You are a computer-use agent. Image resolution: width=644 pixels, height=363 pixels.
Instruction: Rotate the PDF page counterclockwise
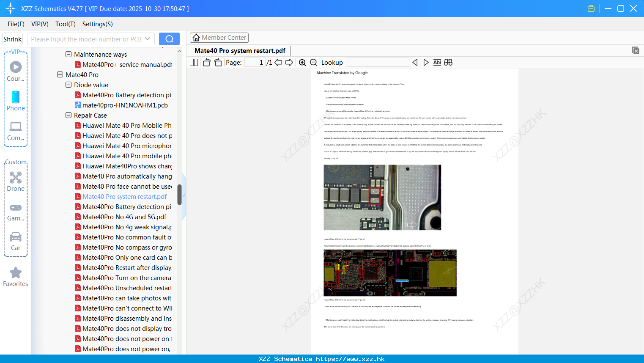coord(206,63)
